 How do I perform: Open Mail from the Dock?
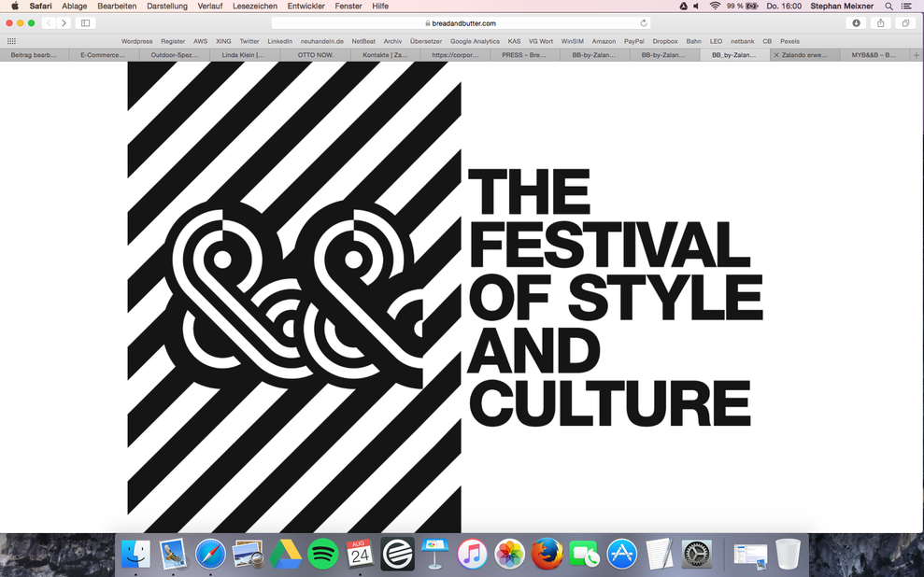[x=173, y=554]
